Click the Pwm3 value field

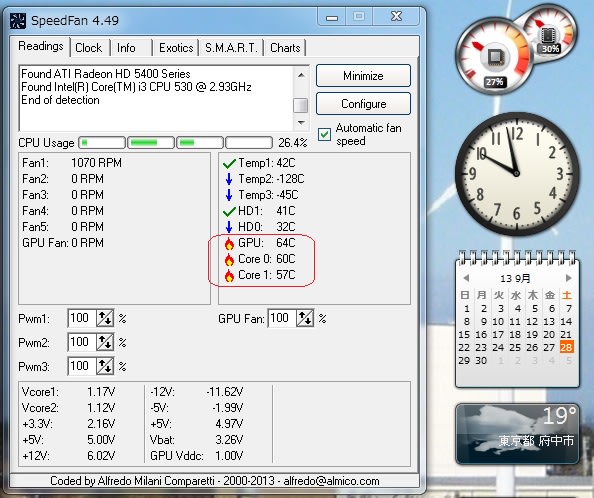point(82,366)
